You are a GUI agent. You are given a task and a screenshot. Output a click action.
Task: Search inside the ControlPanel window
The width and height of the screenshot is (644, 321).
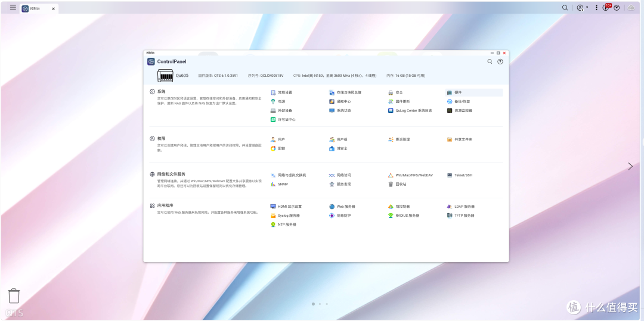point(490,61)
